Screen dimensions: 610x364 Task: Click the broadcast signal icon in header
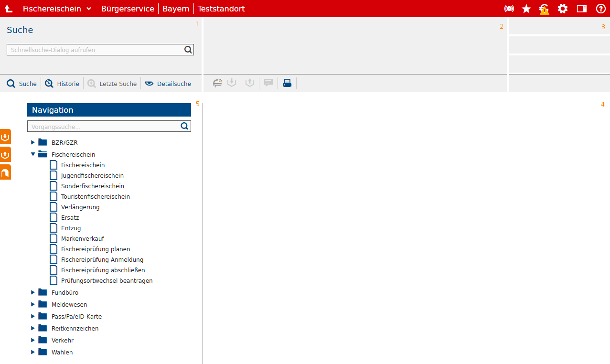click(x=509, y=9)
